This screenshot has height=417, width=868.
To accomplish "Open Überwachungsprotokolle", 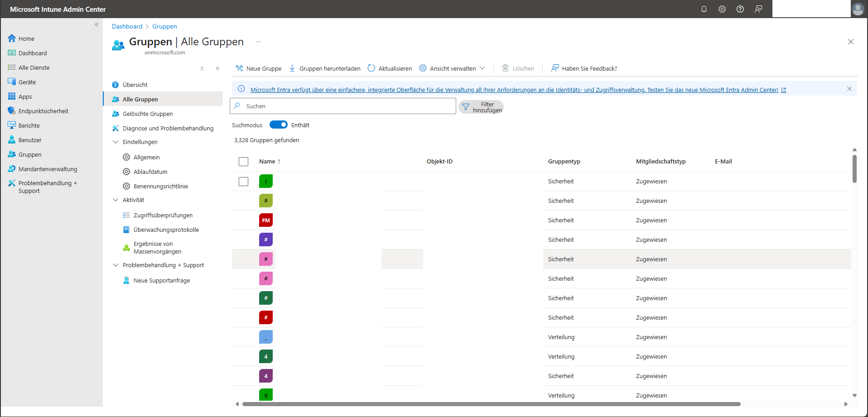I will pos(166,230).
